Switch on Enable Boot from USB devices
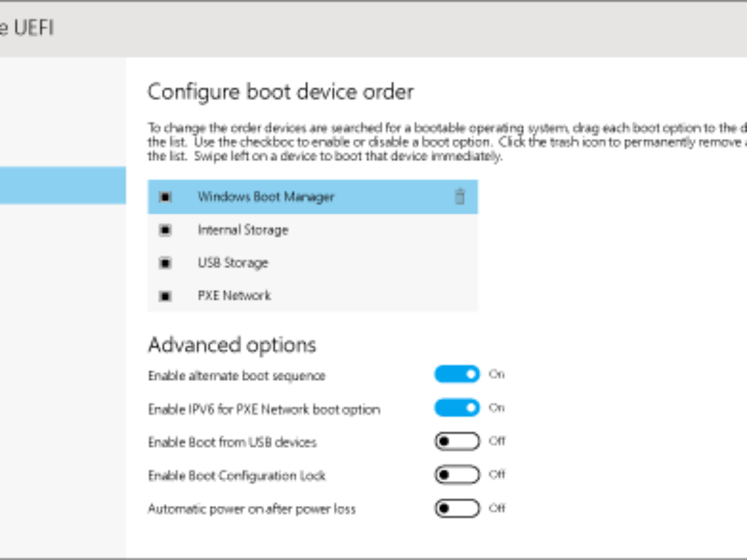The width and height of the screenshot is (747, 560). click(x=457, y=441)
